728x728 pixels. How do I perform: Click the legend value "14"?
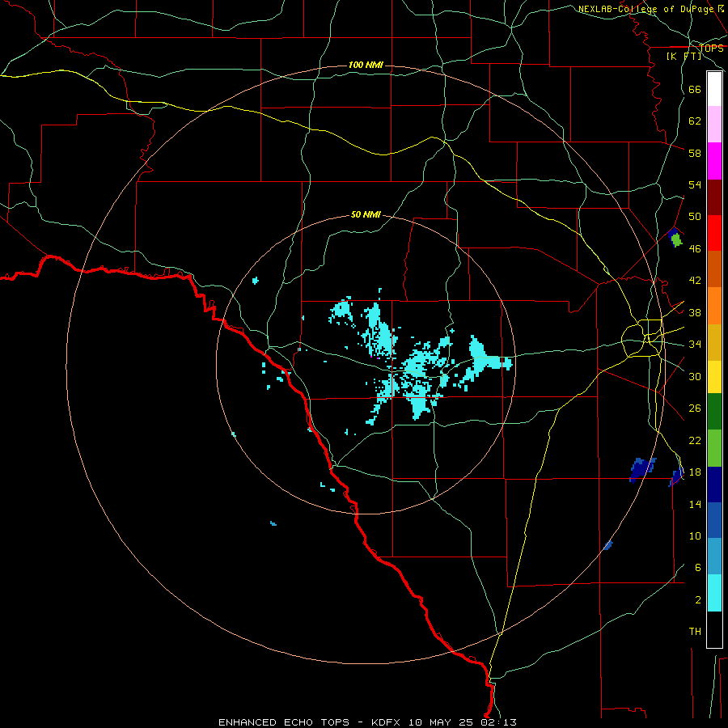[695, 504]
